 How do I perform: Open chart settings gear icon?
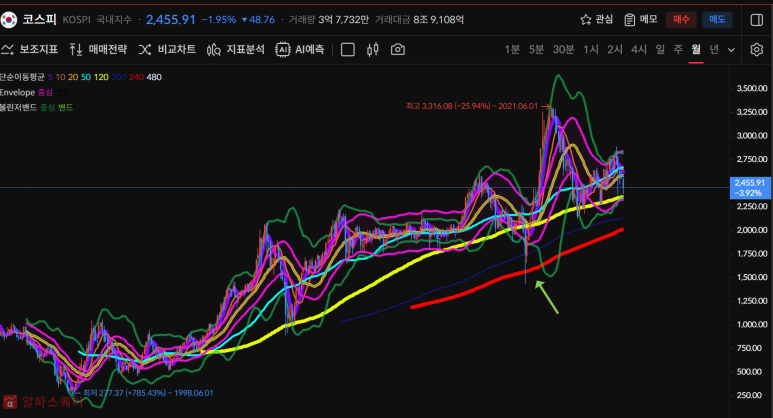756,49
